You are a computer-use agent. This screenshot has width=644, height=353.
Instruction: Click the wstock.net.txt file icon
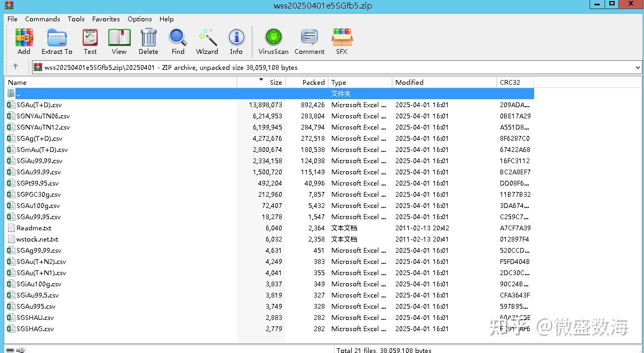pyautogui.click(x=11, y=239)
